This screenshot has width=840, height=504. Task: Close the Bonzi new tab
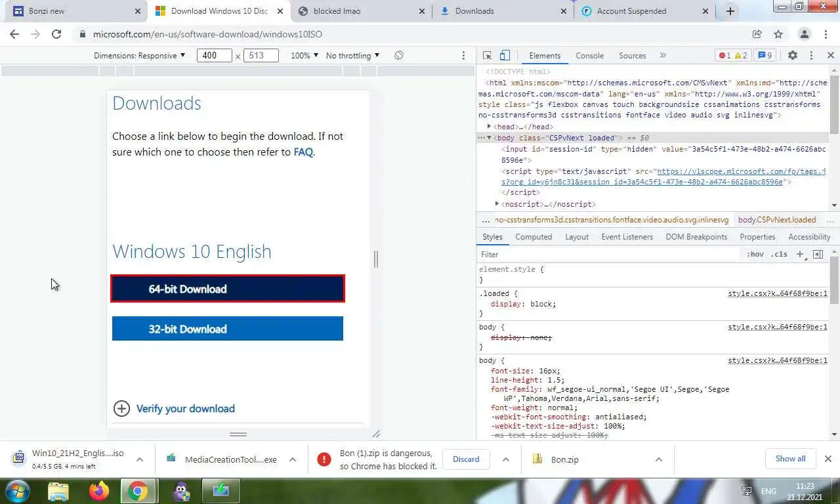click(138, 11)
